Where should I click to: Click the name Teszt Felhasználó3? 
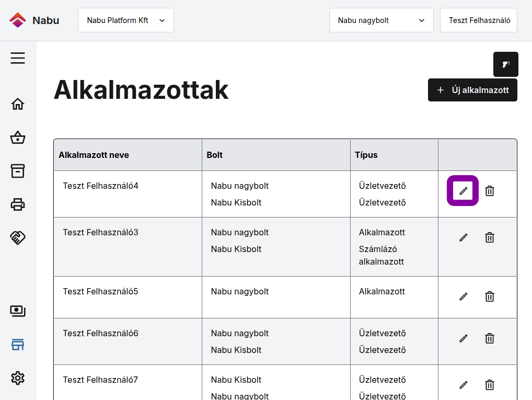[100, 232]
